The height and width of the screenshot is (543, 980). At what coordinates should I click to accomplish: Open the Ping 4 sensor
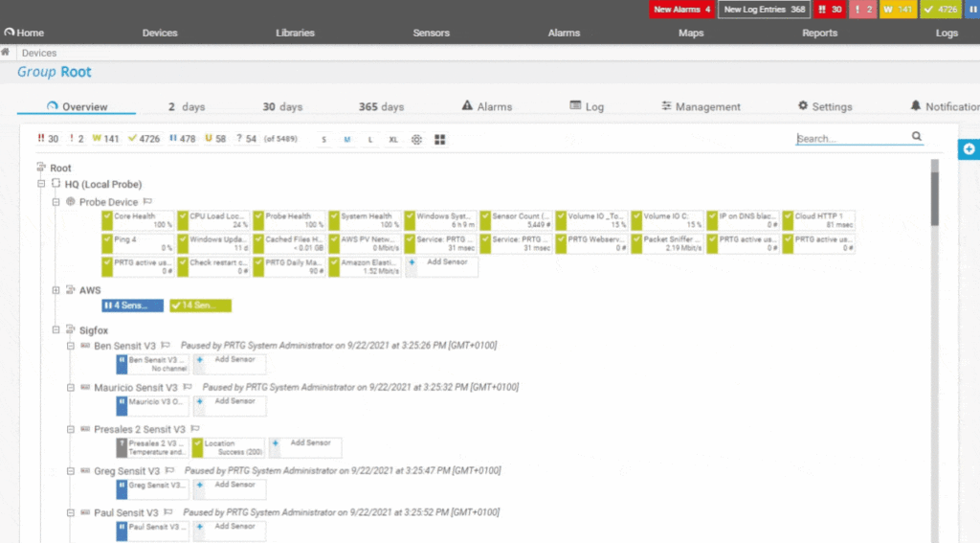click(x=138, y=243)
